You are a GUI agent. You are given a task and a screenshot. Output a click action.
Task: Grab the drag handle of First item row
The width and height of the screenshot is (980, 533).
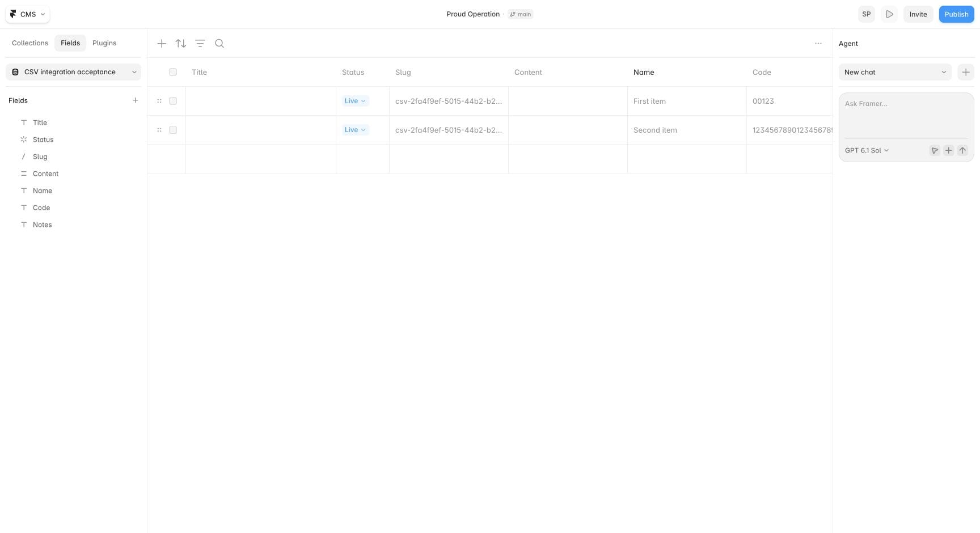coord(159,101)
